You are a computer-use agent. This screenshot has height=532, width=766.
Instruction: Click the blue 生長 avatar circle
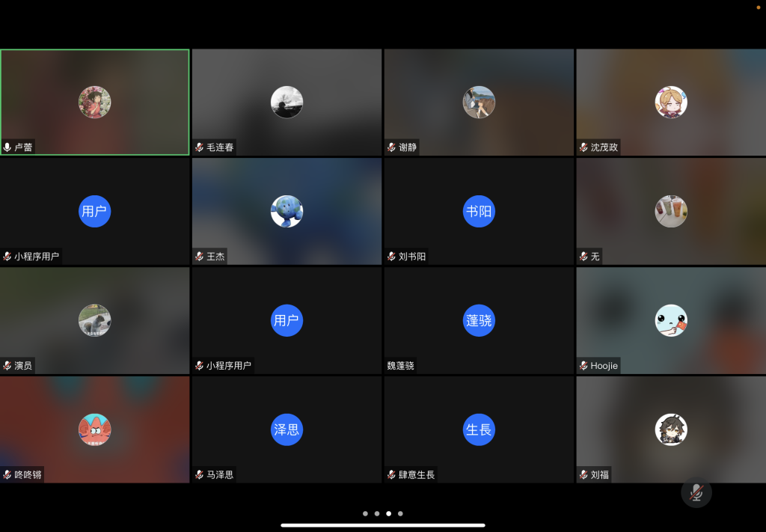pyautogui.click(x=479, y=429)
